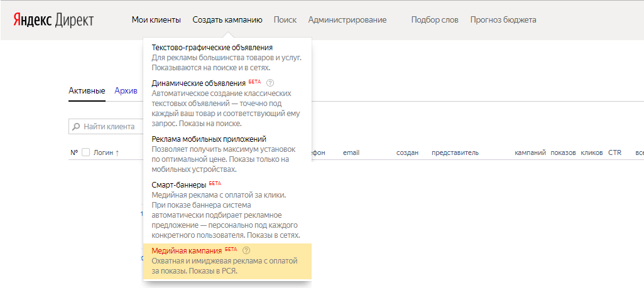Click the кликов column header
Viewport: 644px width, 288px height.
pyautogui.click(x=591, y=152)
